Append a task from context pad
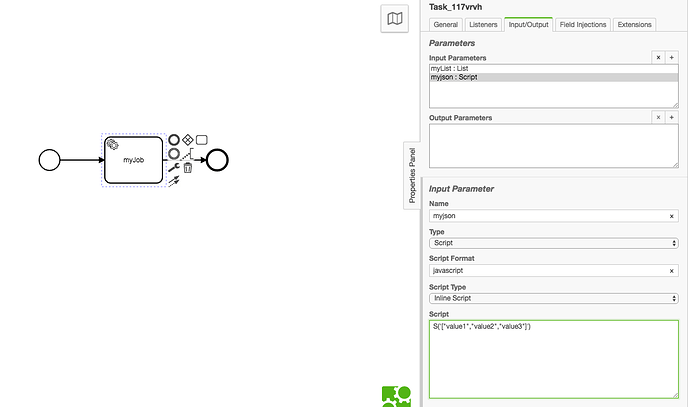 coord(202,140)
